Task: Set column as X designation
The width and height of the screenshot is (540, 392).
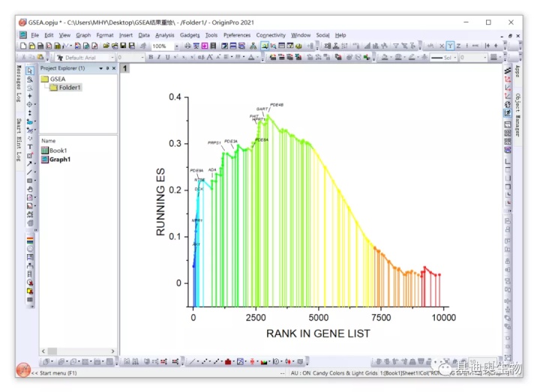Action: pyautogui.click(x=442, y=46)
